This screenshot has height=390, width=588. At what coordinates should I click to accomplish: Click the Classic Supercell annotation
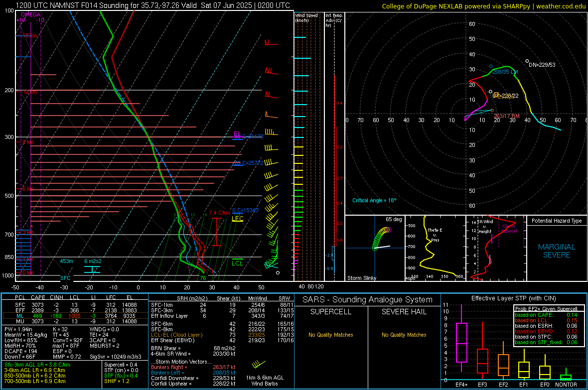pos(509,229)
